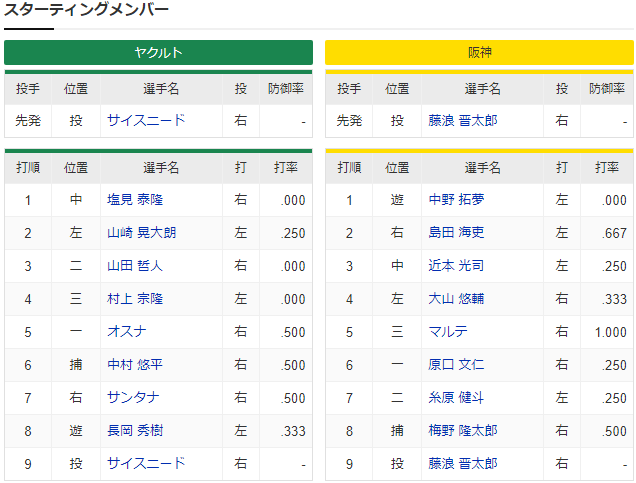Open サイスニード in ninth batting slot
This screenshot has width=636, height=483.
tap(146, 464)
